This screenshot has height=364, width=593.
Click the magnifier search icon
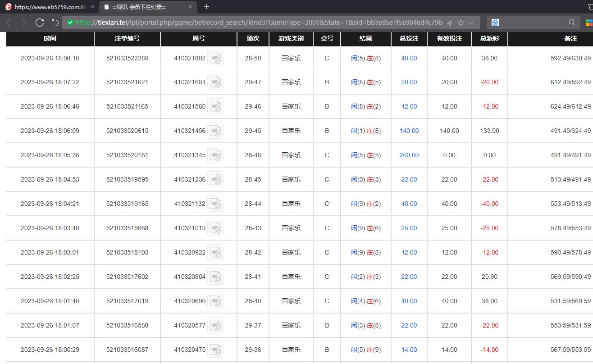click(572, 23)
